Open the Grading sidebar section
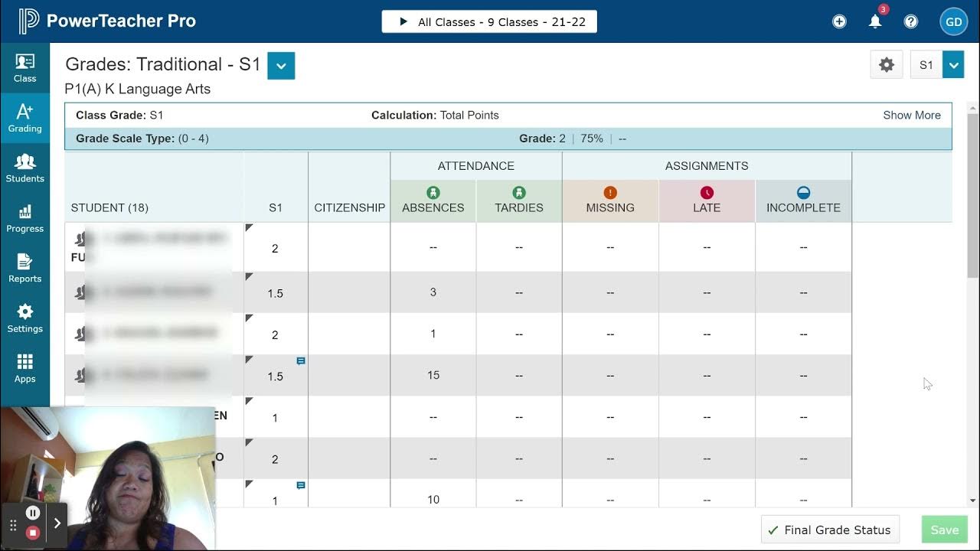This screenshot has height=551, width=980. (x=24, y=118)
